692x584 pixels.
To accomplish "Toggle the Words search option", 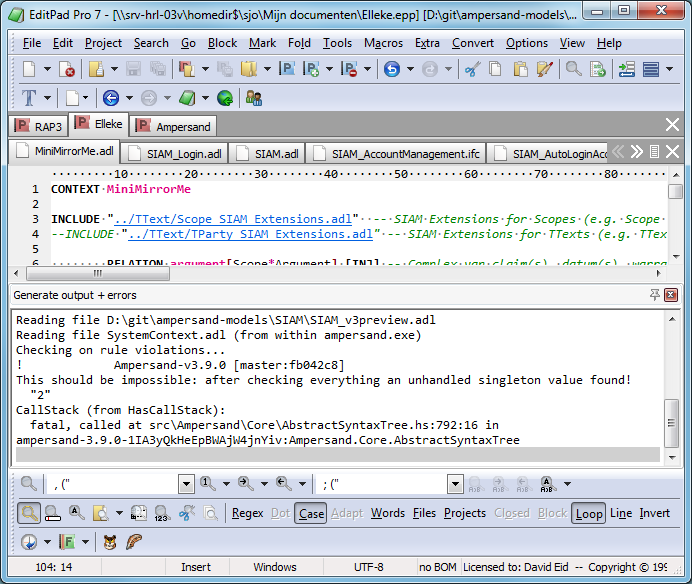I will pyautogui.click(x=387, y=513).
